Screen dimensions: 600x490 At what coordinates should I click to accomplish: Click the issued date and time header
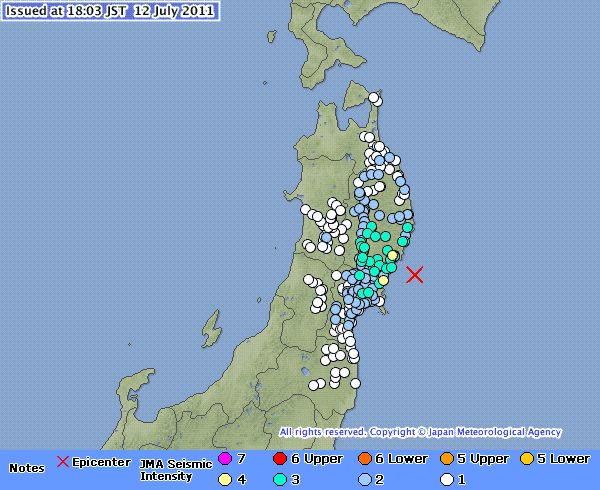(110, 9)
